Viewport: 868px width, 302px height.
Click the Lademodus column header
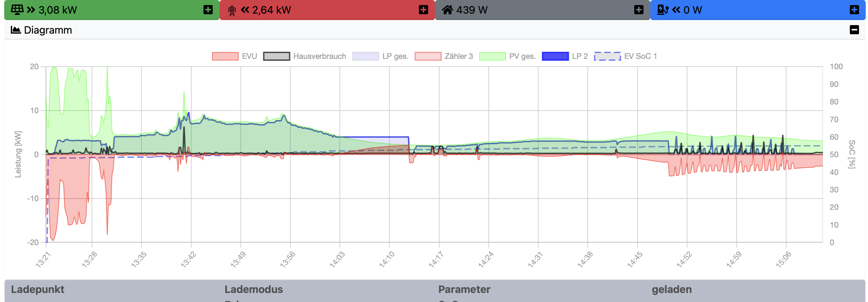254,289
